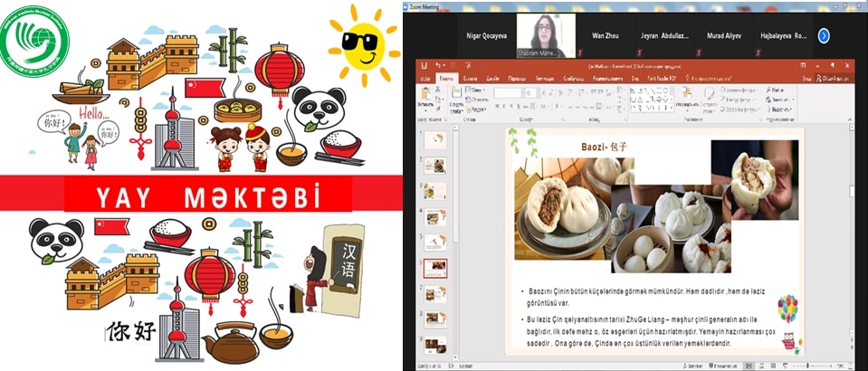Click the Layout button in Slides group

(x=474, y=90)
